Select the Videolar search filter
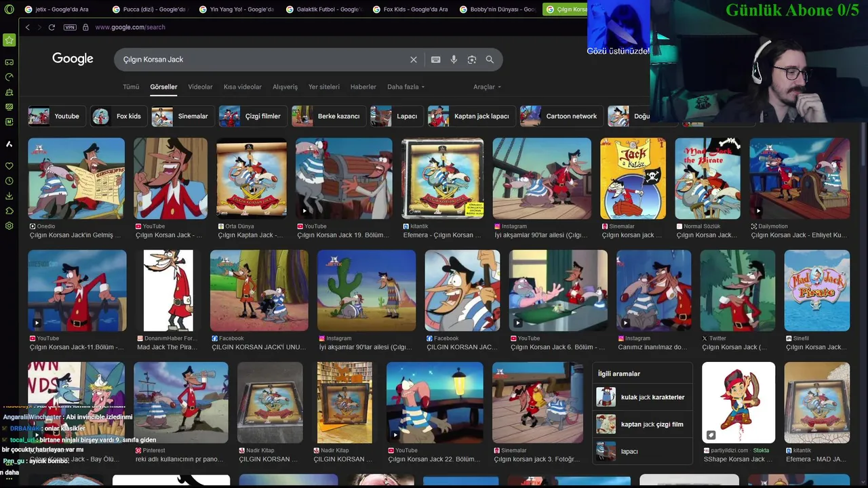This screenshot has height=488, width=868. click(200, 87)
